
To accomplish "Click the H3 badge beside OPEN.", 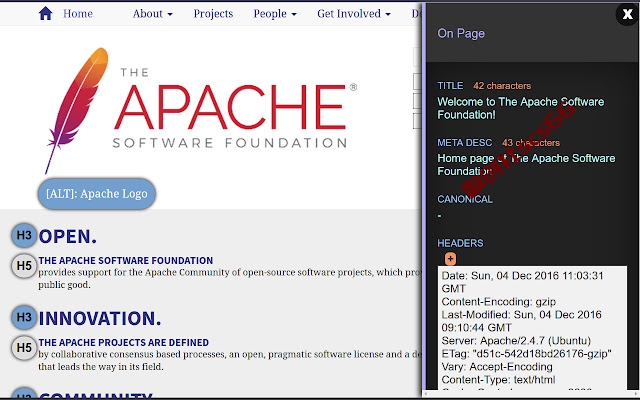I will (24, 235).
